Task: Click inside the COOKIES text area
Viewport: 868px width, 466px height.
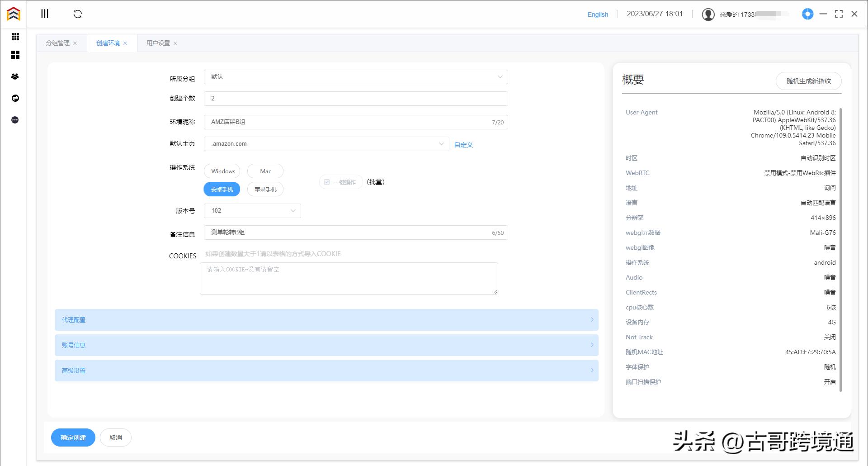Action: [348, 278]
